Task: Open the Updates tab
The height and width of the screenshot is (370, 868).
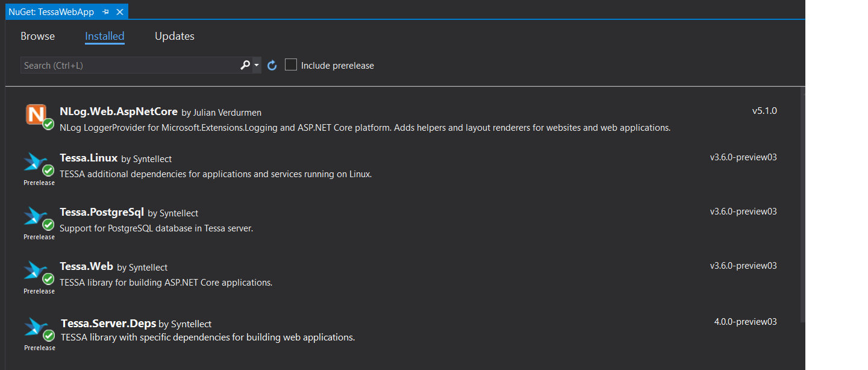Action: coord(174,36)
